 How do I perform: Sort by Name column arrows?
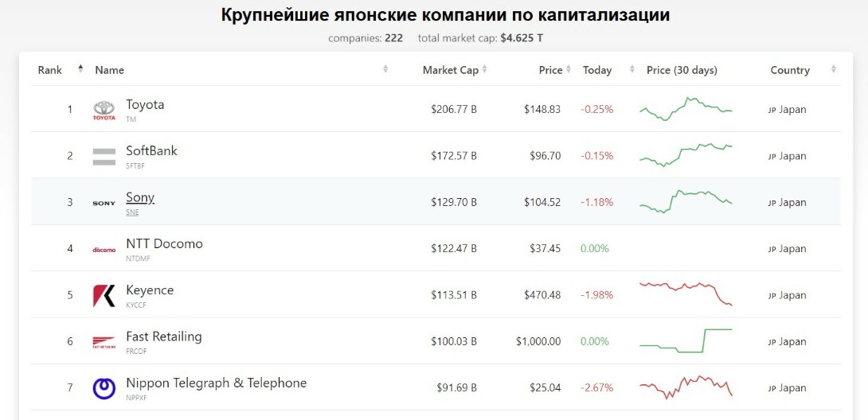385,69
